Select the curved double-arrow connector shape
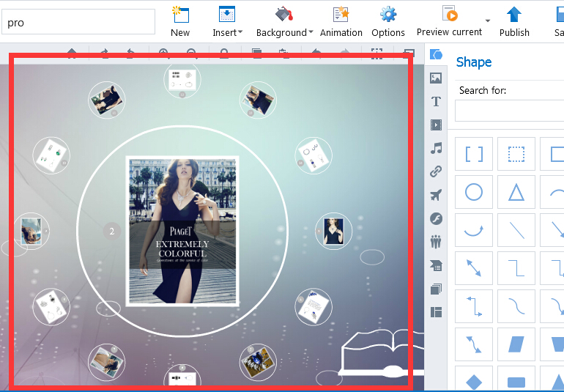 coord(474,344)
